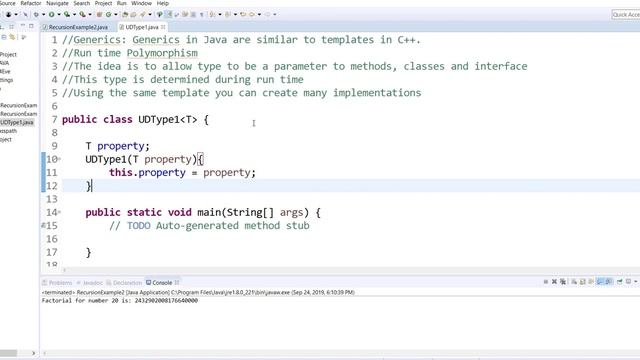This screenshot has height=360, width=640.
Task: Toggle Show Console on Standard Error change
Action: coord(608,282)
